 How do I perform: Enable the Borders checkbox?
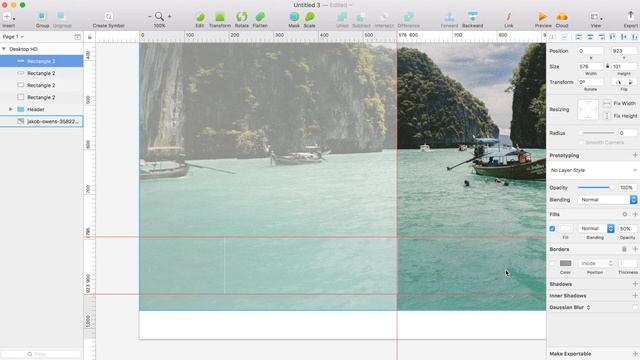click(552, 263)
